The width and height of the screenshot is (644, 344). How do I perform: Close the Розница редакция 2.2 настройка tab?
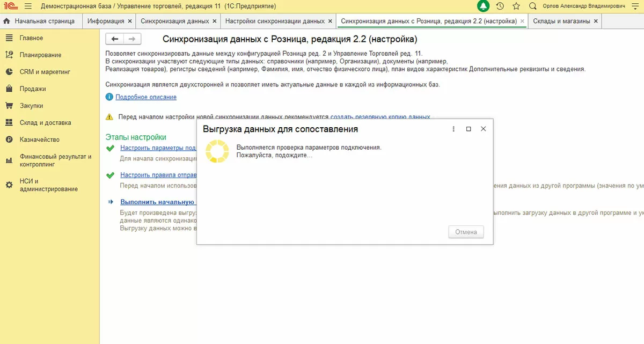(x=523, y=21)
